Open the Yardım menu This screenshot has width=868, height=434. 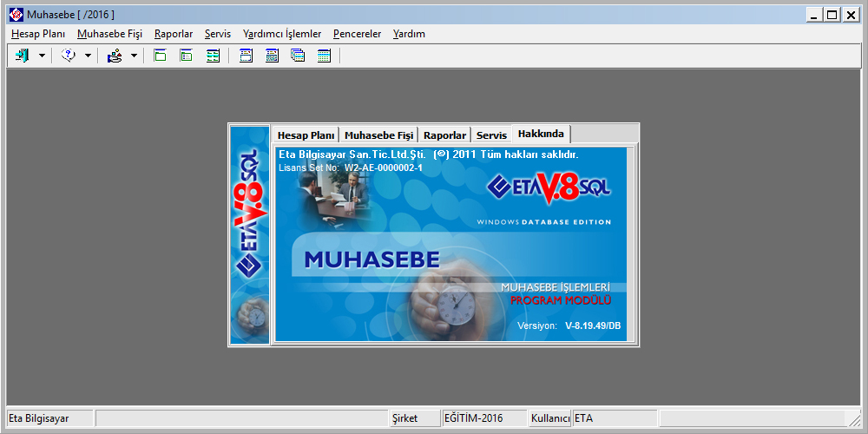pos(409,34)
